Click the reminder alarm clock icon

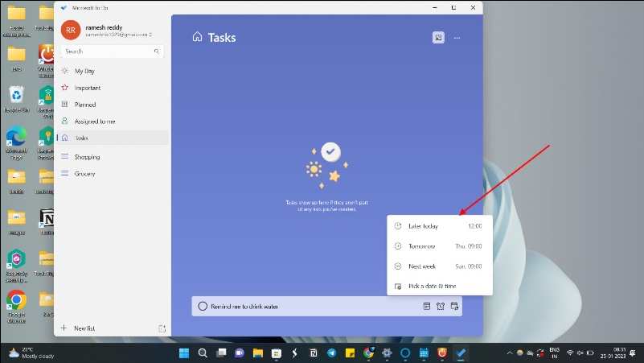pos(441,306)
